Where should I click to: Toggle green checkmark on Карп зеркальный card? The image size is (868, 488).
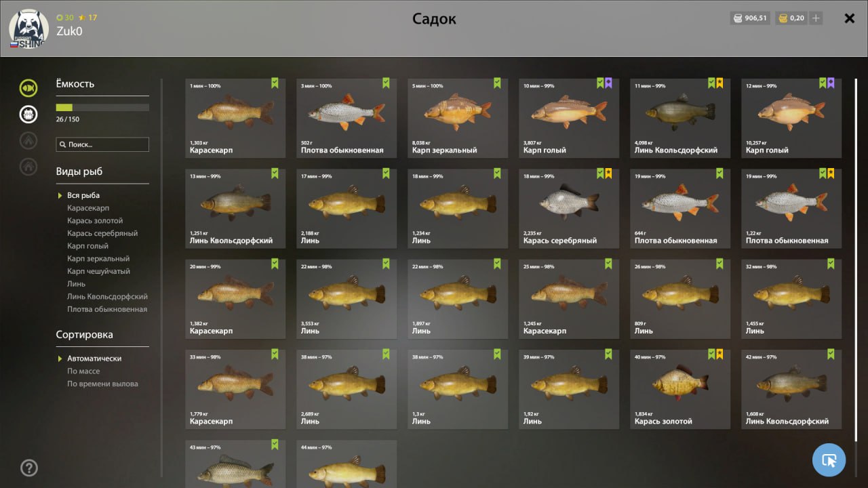pyautogui.click(x=497, y=83)
